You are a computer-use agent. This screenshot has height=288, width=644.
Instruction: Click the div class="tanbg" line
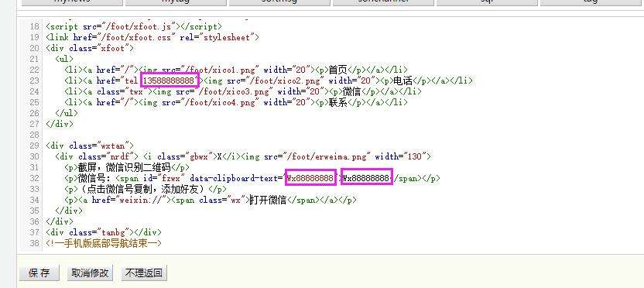click(104, 232)
